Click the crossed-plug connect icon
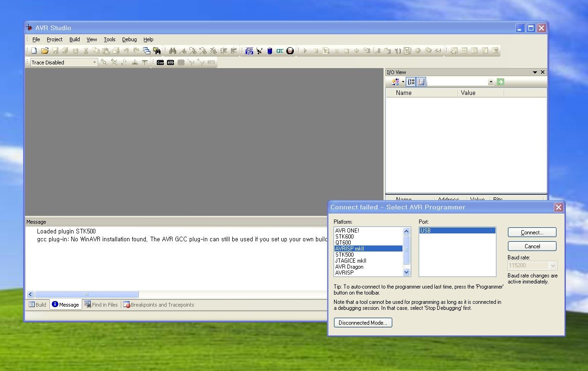Viewport: 588px width, 371px height. [x=260, y=50]
